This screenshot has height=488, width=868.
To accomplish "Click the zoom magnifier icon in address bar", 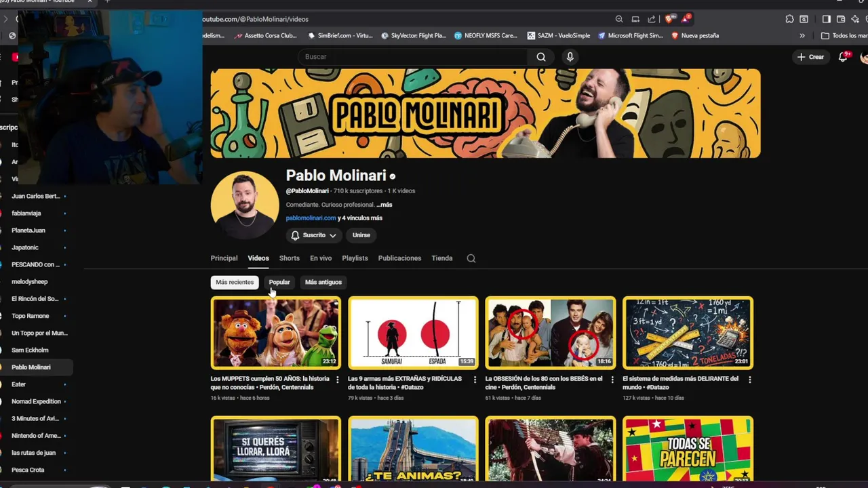I will (619, 19).
